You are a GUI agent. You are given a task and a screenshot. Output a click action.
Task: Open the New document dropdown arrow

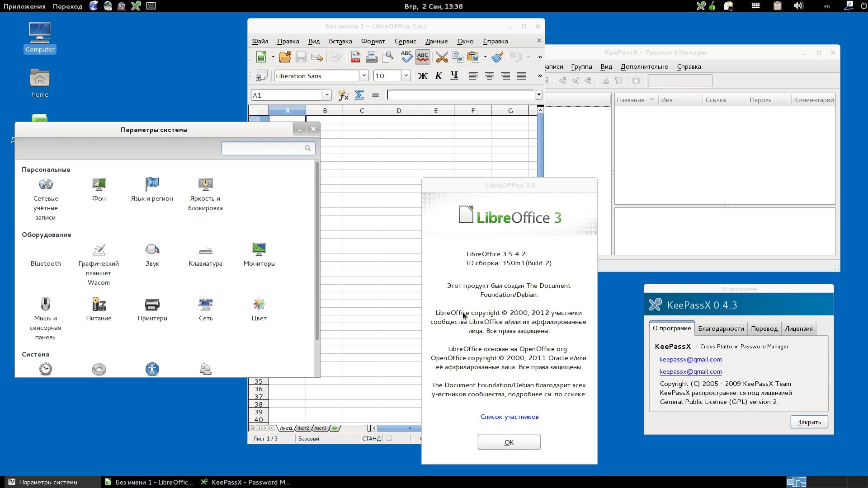[273, 57]
